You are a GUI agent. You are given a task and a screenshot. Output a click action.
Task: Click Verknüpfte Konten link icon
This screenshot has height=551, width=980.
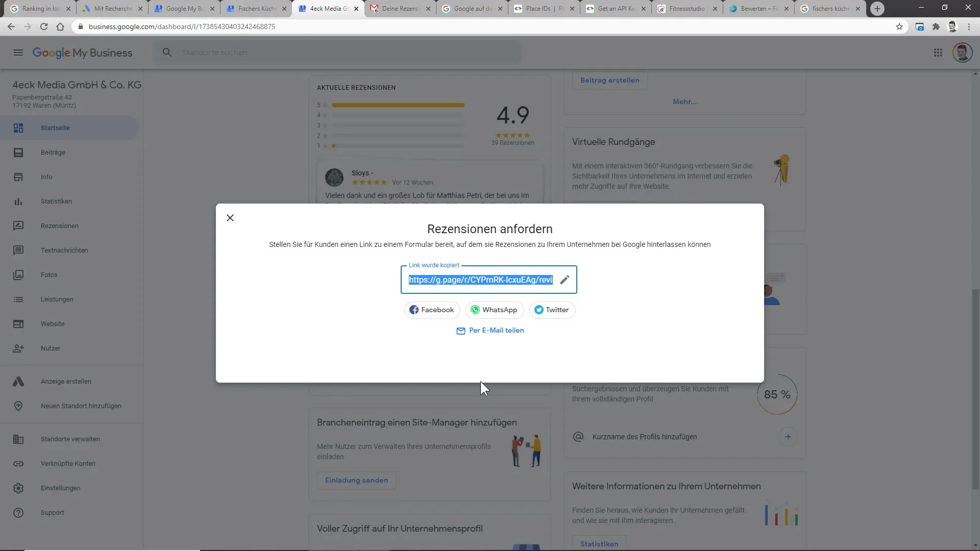18,464
